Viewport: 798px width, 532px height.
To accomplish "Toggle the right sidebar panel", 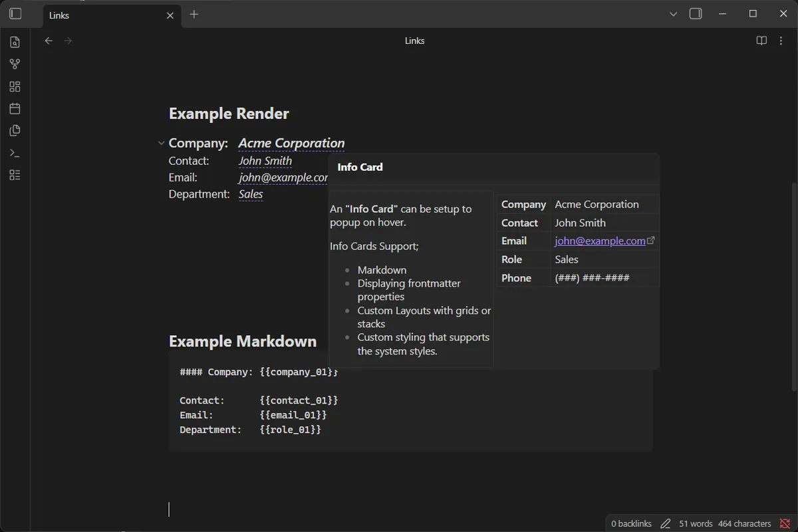I will 696,14.
